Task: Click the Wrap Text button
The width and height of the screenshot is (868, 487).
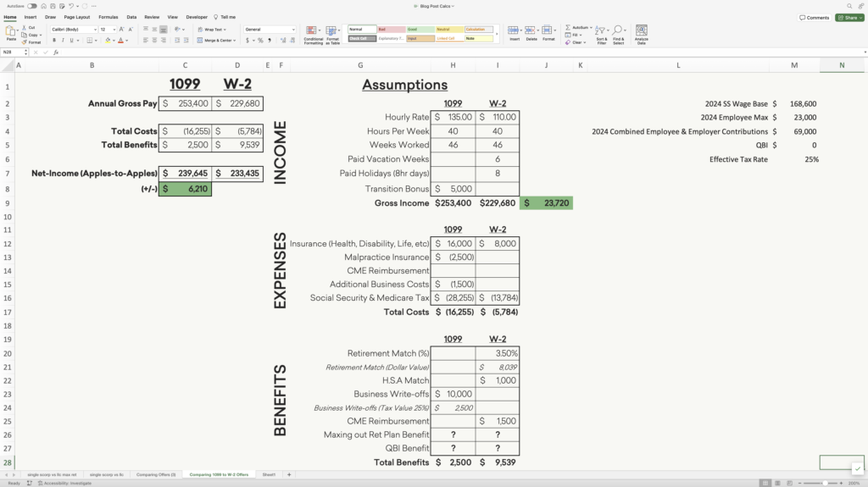Action: click(x=212, y=30)
